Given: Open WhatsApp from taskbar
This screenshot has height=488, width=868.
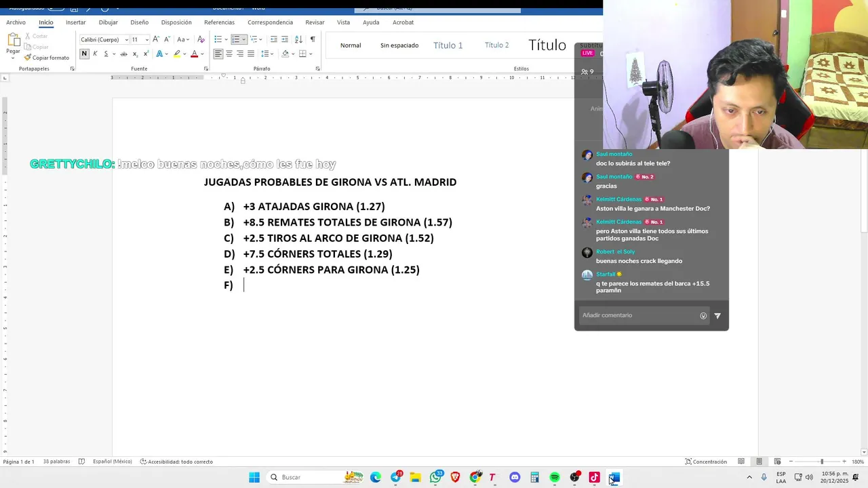Looking at the screenshot, I should point(435,477).
